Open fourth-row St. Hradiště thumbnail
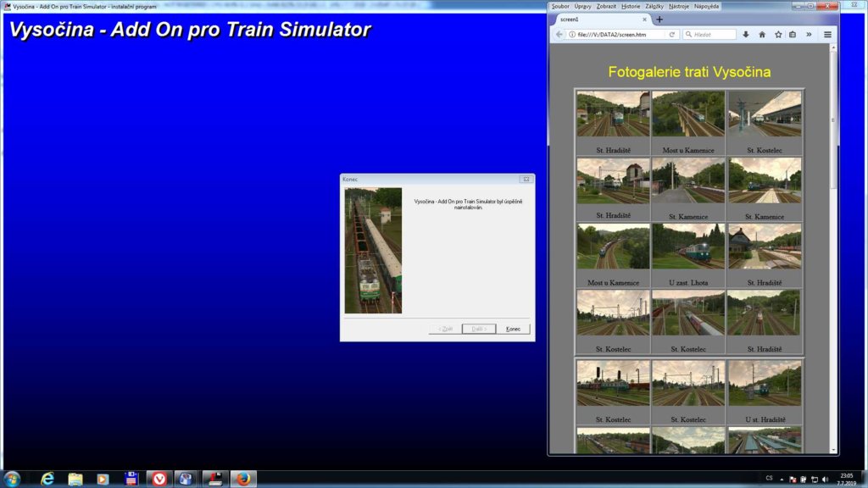 (x=765, y=313)
